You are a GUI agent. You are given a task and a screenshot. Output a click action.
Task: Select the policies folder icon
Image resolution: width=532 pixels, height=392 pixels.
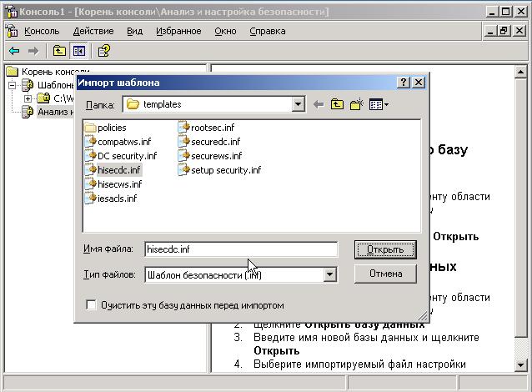90,128
